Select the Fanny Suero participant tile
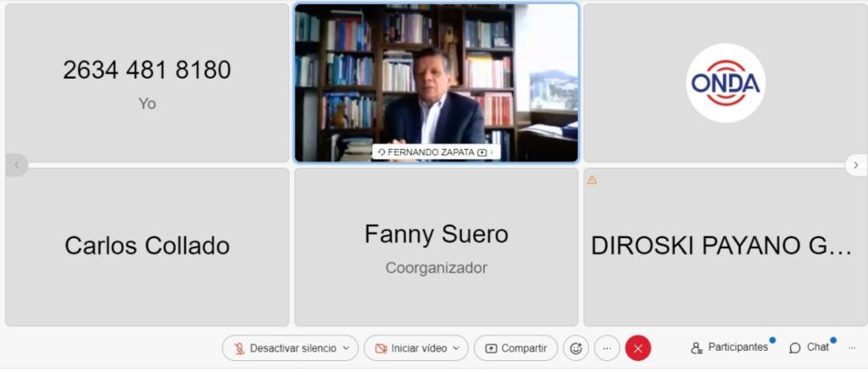 (x=437, y=247)
